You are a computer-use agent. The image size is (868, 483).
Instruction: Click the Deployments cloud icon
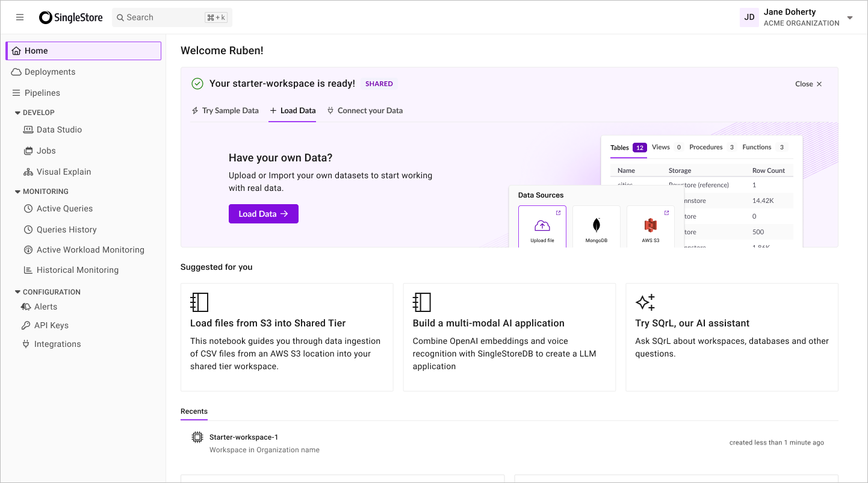[x=16, y=72]
